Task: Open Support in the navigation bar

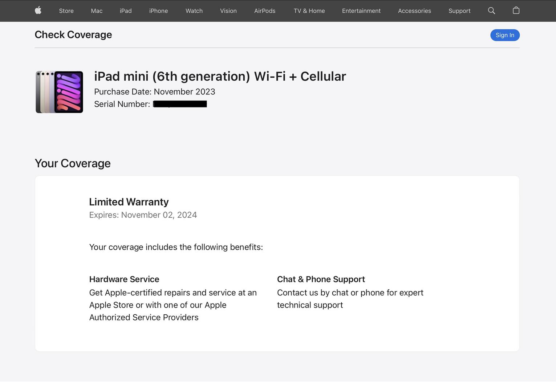Action: pyautogui.click(x=459, y=11)
